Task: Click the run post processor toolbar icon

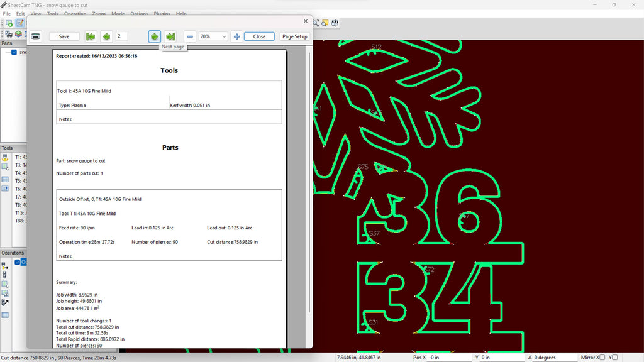Action: pos(9,23)
